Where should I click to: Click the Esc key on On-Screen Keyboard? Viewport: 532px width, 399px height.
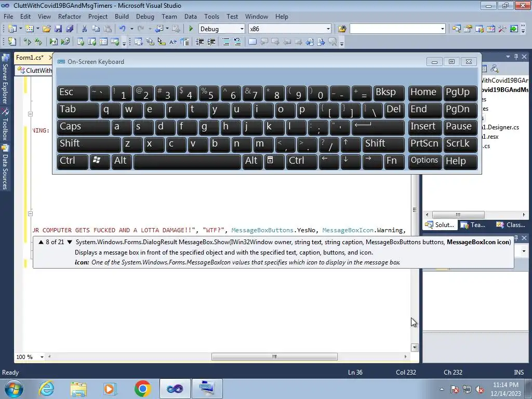coord(72,92)
